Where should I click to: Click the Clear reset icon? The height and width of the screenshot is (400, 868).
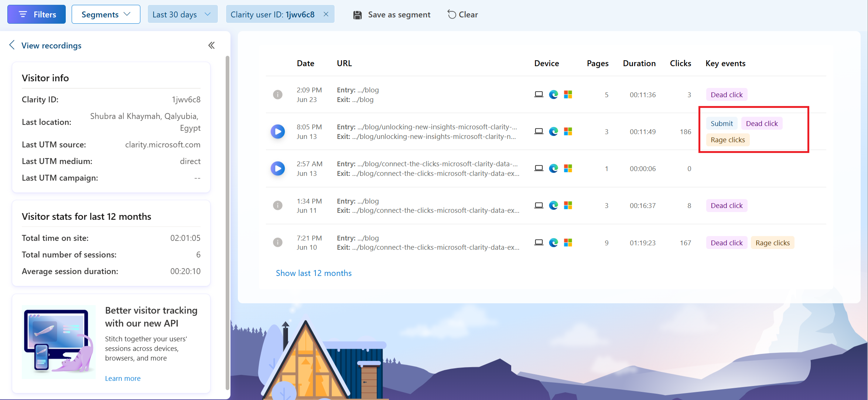click(x=451, y=14)
